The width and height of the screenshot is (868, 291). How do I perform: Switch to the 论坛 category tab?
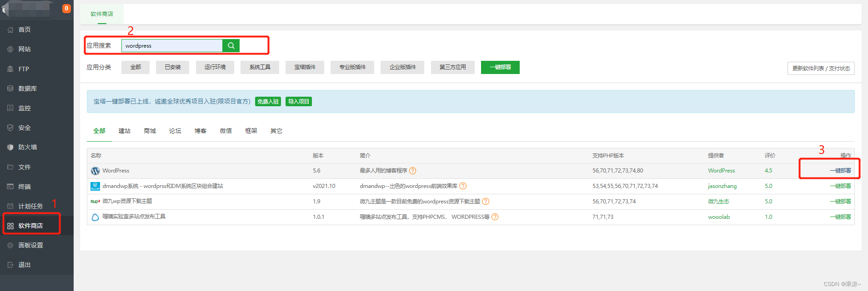pos(175,131)
